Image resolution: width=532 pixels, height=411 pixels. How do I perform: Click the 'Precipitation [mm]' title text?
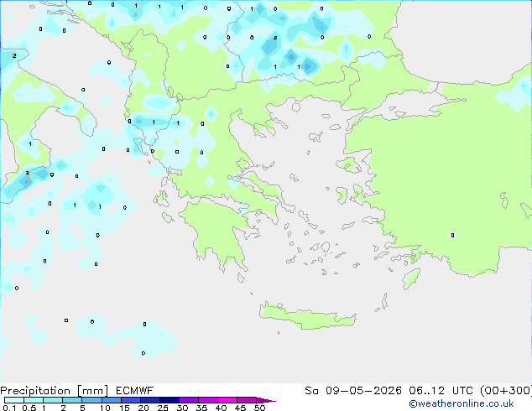point(54,391)
